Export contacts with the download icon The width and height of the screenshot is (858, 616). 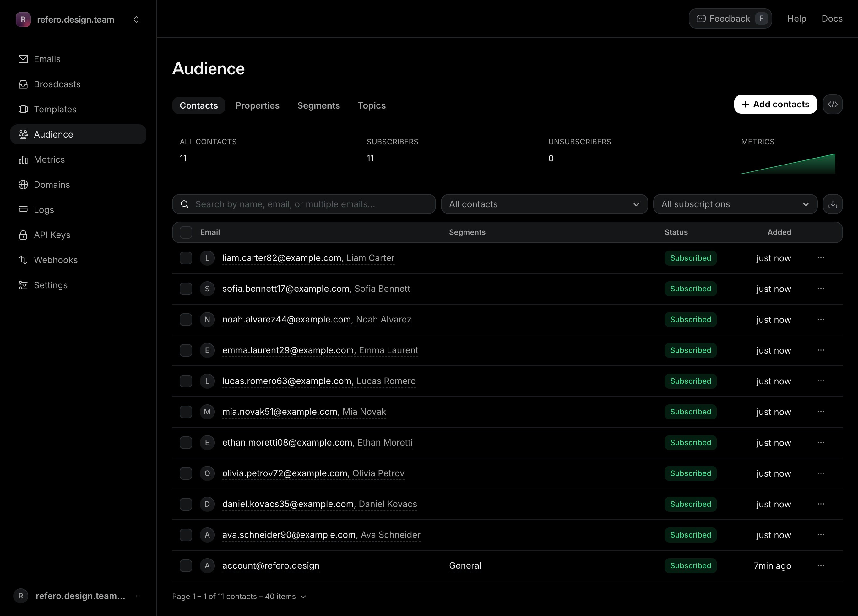click(832, 204)
